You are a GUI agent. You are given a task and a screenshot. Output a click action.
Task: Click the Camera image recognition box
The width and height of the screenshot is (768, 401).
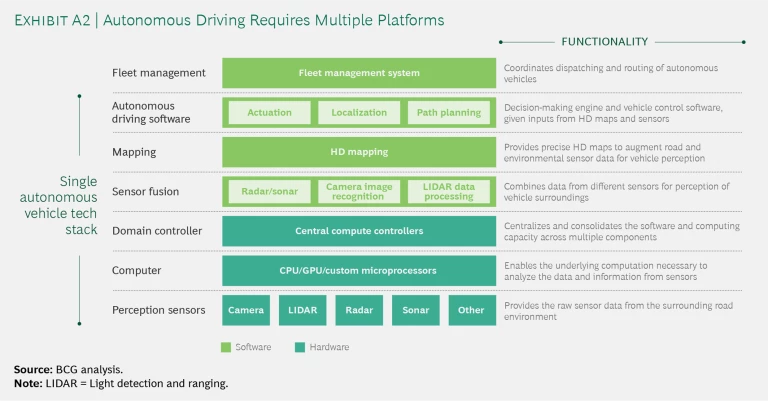pyautogui.click(x=358, y=191)
